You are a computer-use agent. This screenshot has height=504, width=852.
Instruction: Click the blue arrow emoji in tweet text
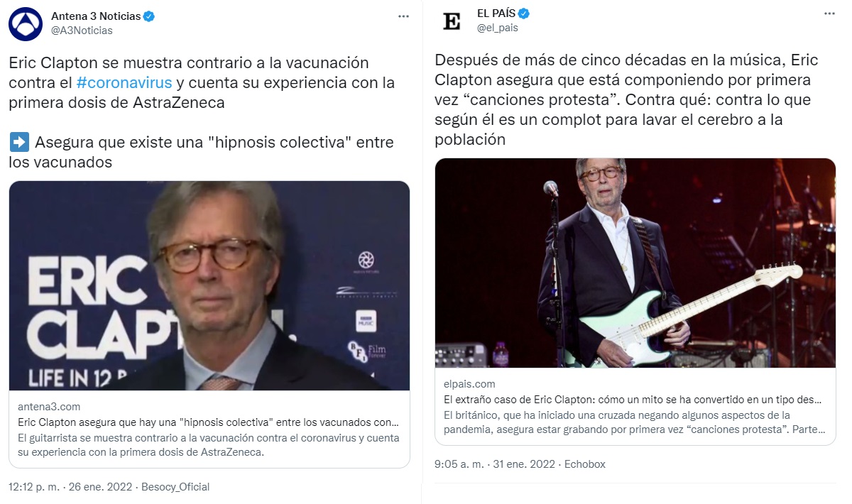(x=19, y=142)
